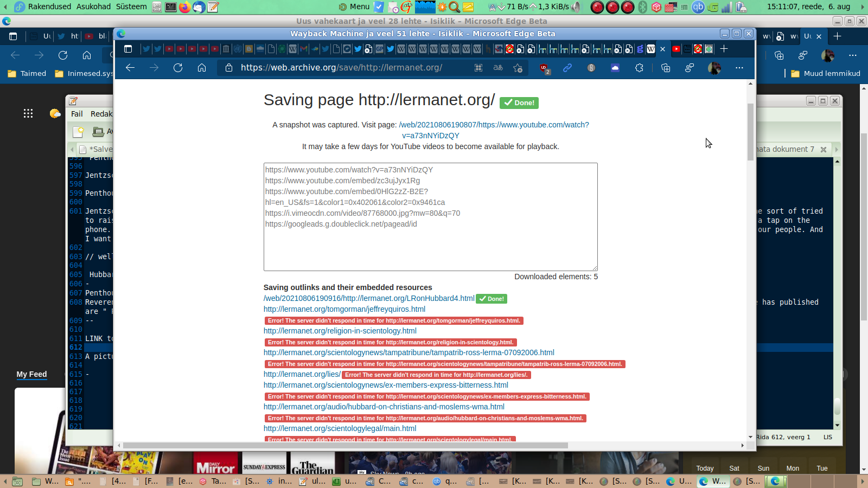Click the new document icon in the text editor
Screen dimensions: 868x488
(x=79, y=131)
